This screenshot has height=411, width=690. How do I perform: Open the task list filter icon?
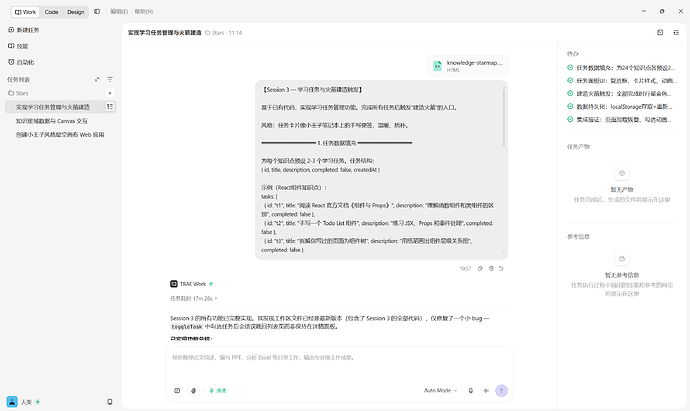110,80
